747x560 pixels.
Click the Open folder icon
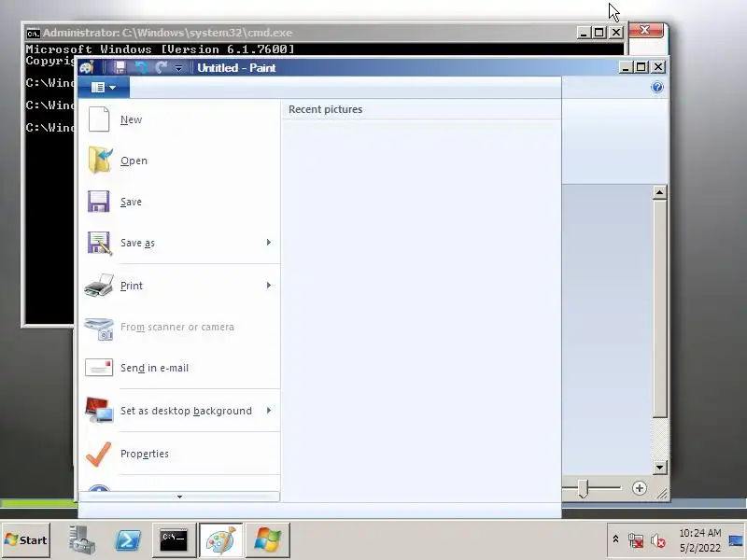pos(100,161)
